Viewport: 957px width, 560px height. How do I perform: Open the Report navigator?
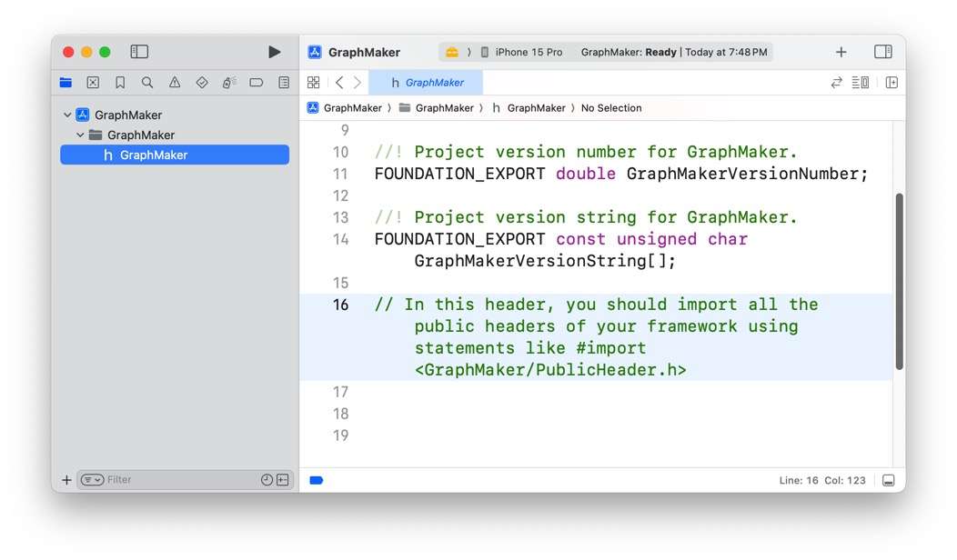(x=284, y=83)
